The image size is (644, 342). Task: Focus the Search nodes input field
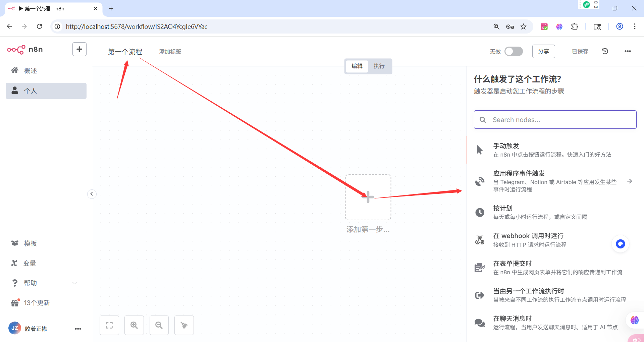click(x=555, y=120)
